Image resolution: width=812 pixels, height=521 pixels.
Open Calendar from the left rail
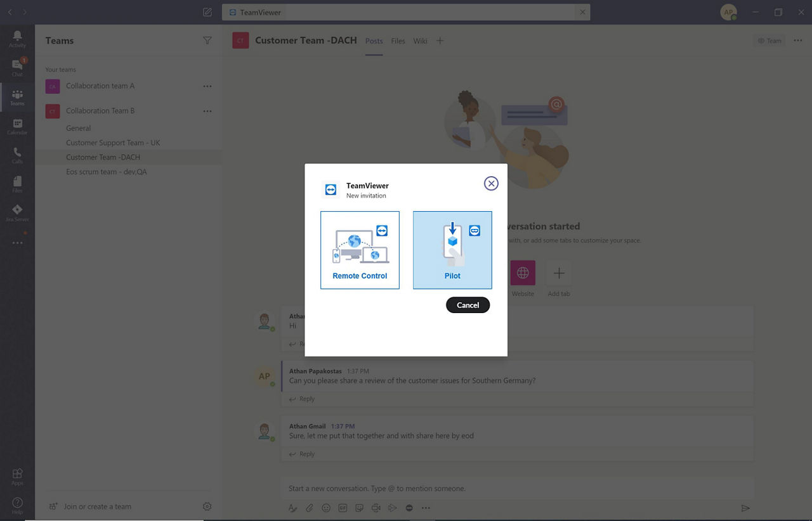(x=17, y=126)
